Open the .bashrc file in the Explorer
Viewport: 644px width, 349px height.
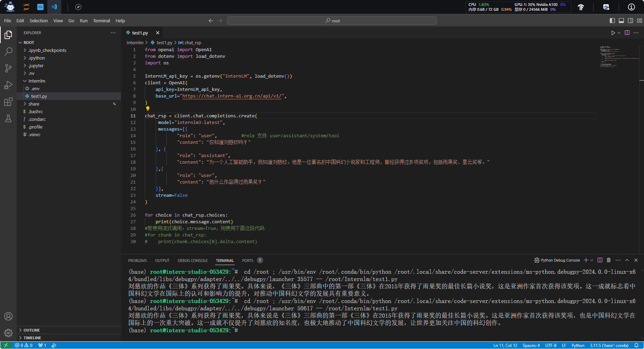[69, 111]
